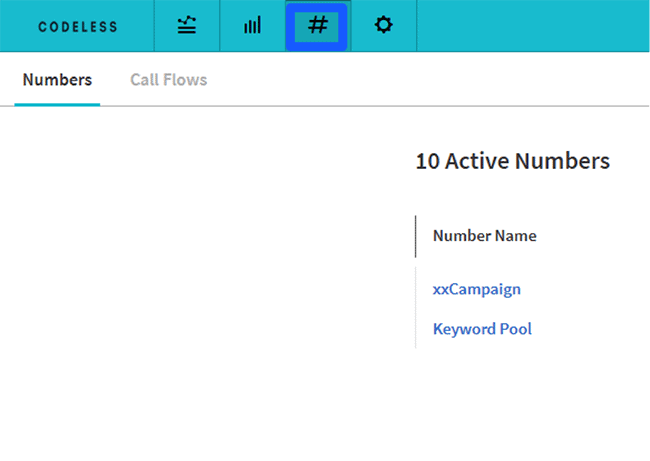
Task: Select the active Numbers sub-navigation label
Action: coord(57,80)
